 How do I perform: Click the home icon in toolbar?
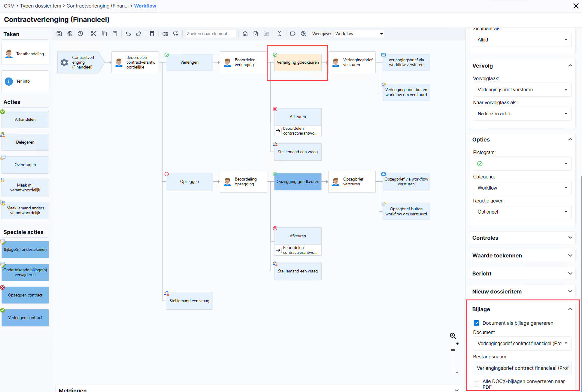[245, 34]
